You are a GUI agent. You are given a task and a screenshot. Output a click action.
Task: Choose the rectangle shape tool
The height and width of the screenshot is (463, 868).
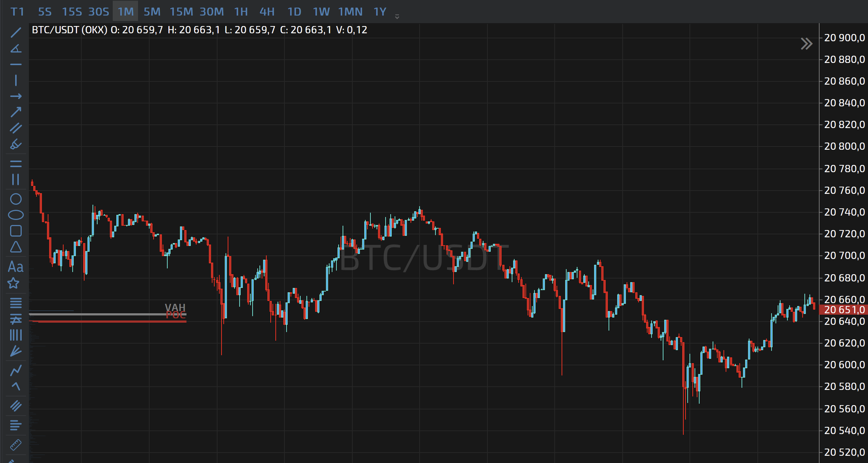point(16,231)
